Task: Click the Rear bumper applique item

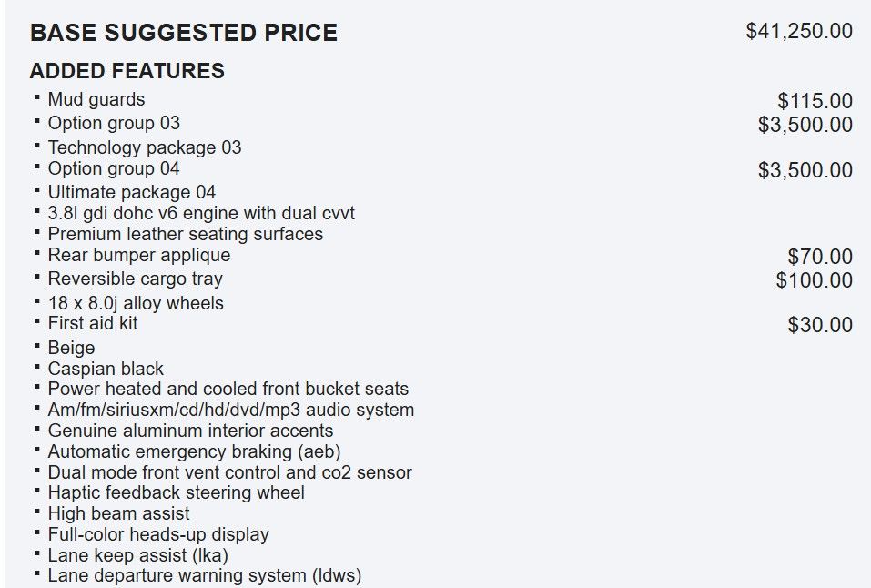Action: pos(138,255)
